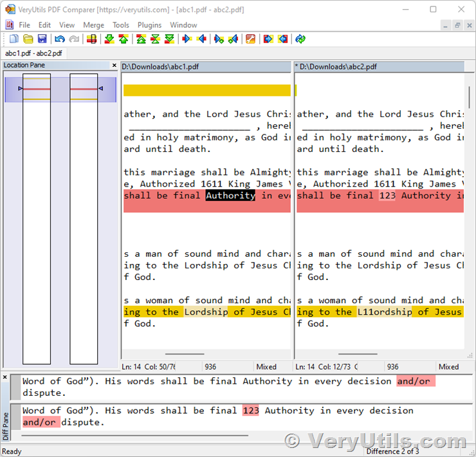Click right pane horizontal scrollbar thumb

358,354
